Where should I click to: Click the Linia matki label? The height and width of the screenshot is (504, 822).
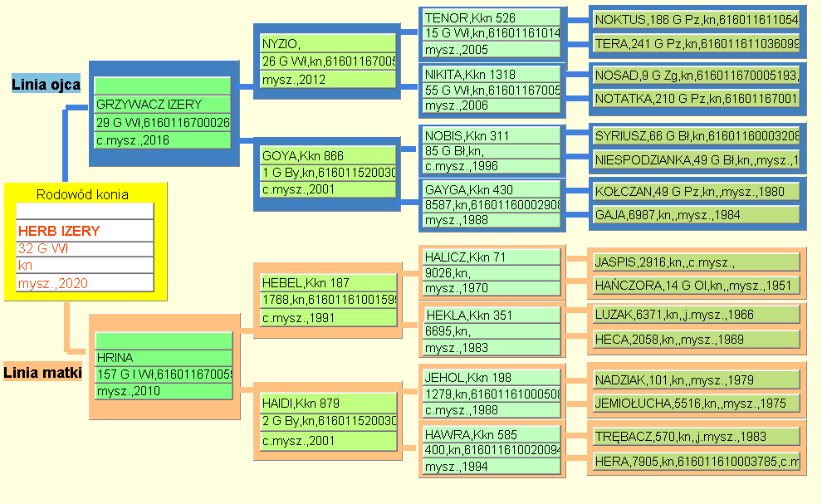tap(42, 373)
